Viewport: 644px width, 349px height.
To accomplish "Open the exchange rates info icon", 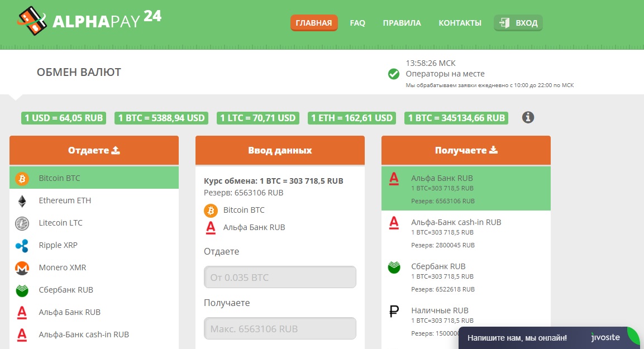I will (528, 117).
